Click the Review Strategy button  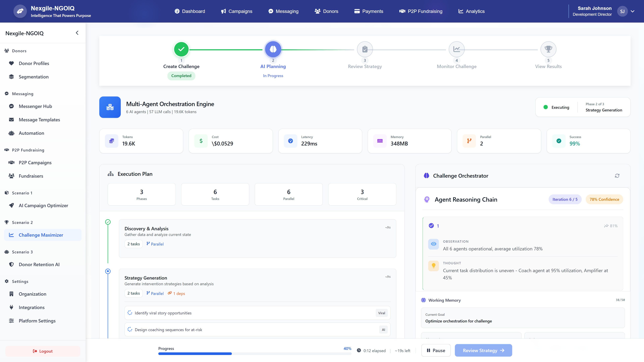(x=483, y=350)
